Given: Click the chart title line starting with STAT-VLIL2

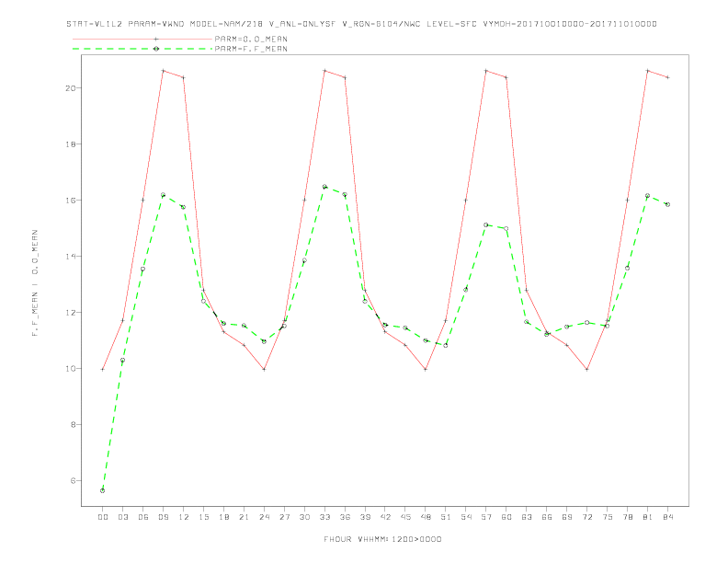Looking at the screenshot, I should pos(361,24).
